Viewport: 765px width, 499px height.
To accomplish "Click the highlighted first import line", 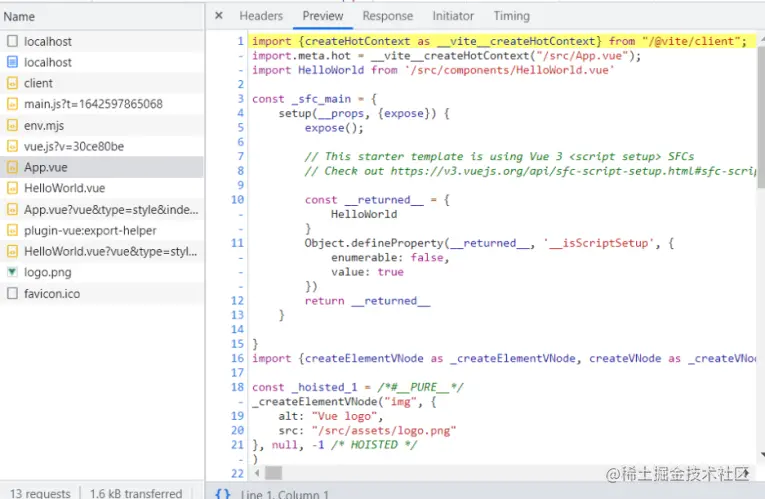I will [x=503, y=41].
